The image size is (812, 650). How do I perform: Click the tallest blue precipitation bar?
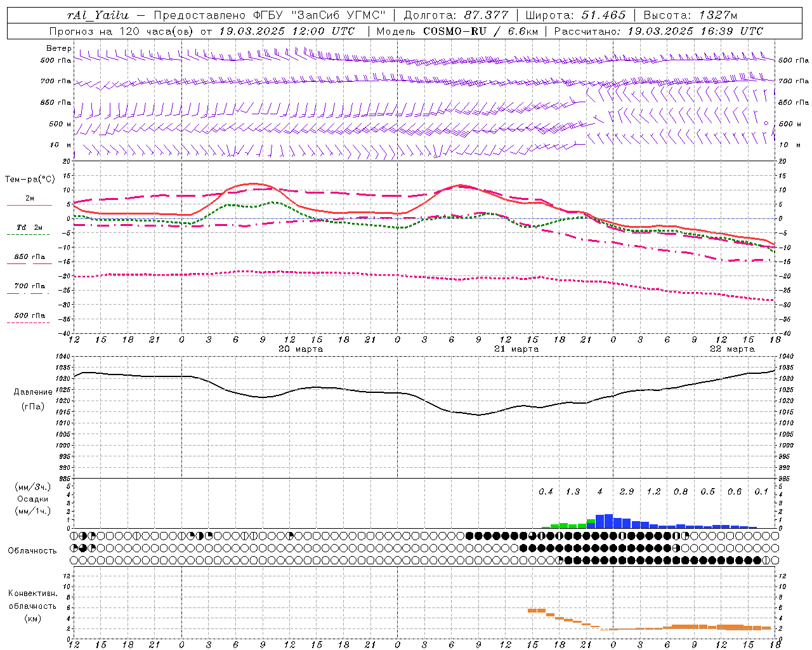click(608, 521)
